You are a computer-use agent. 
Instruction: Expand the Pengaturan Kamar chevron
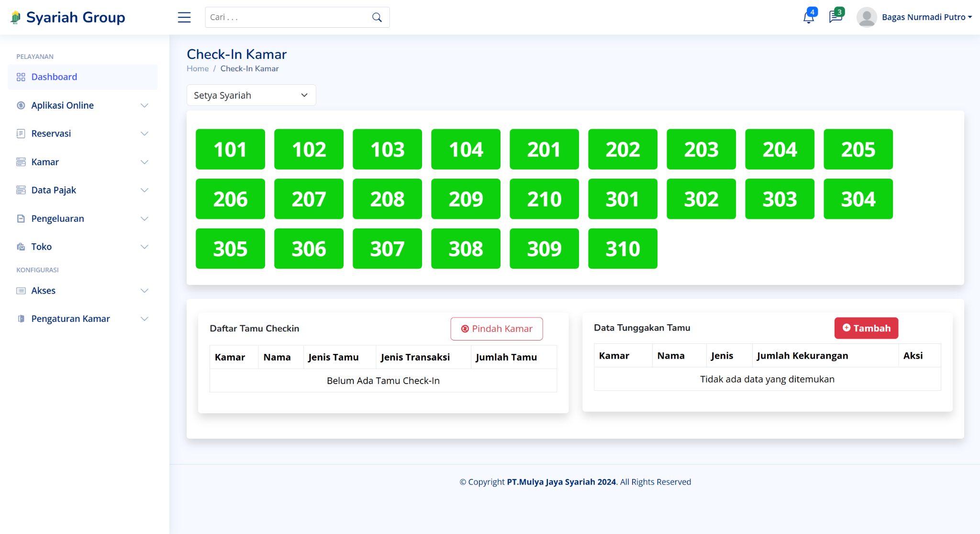point(144,319)
